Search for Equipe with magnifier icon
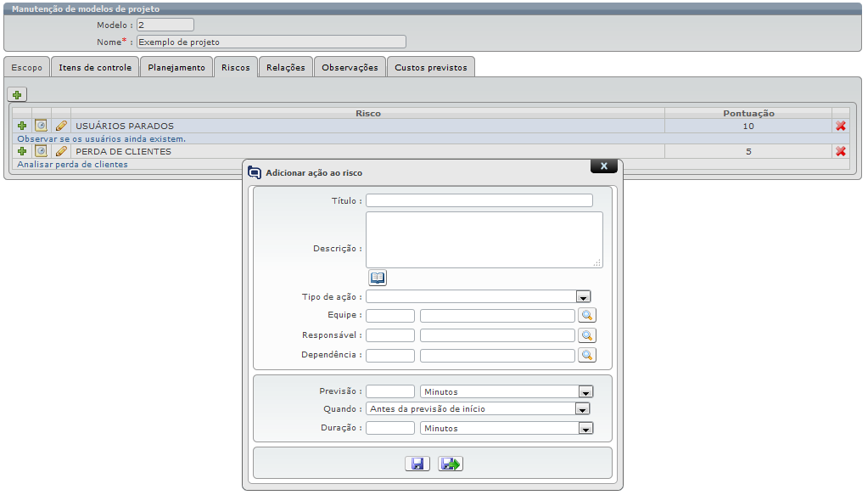This screenshot has height=495, width=868. point(587,315)
